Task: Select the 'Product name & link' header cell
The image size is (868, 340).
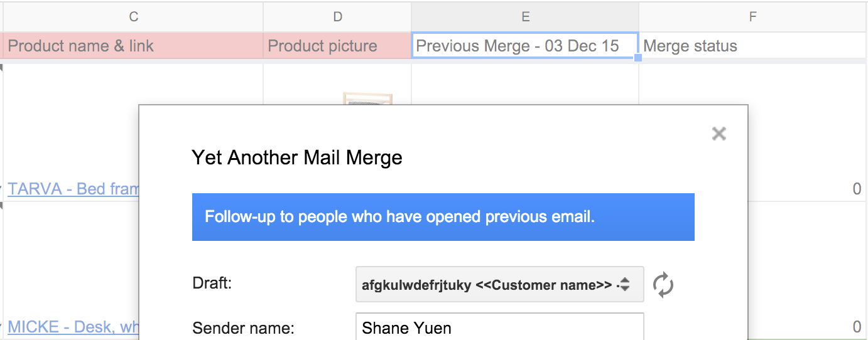Action: 133,46
